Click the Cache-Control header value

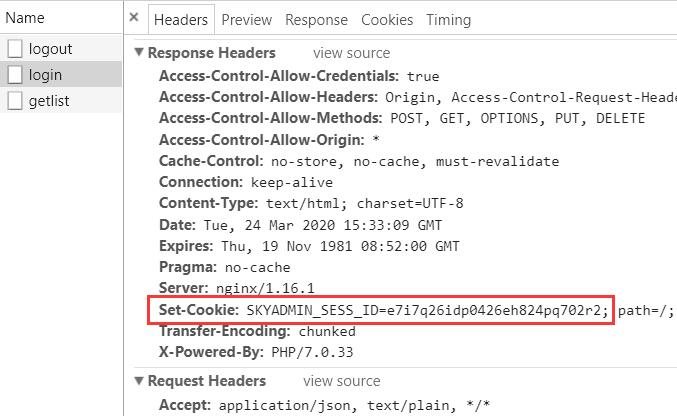click(x=415, y=162)
